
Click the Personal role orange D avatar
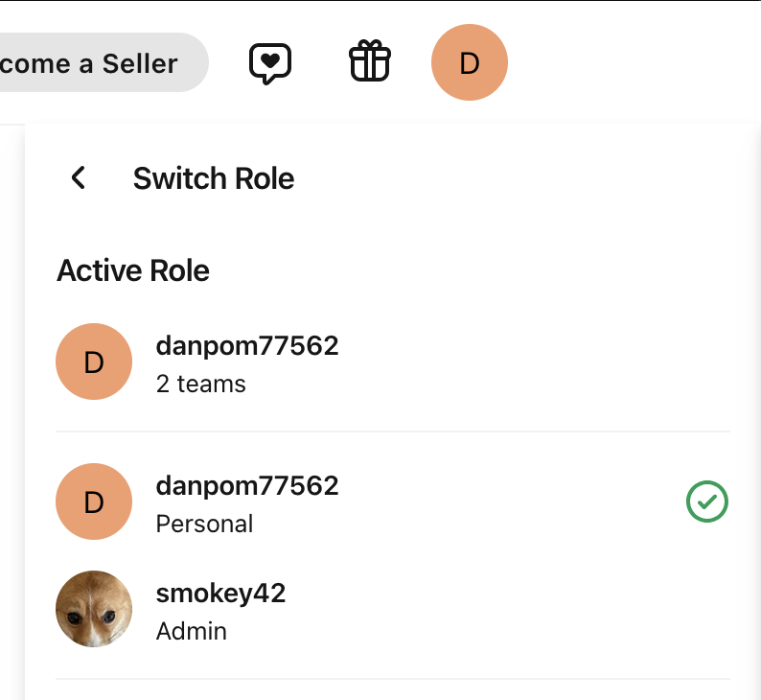click(94, 502)
